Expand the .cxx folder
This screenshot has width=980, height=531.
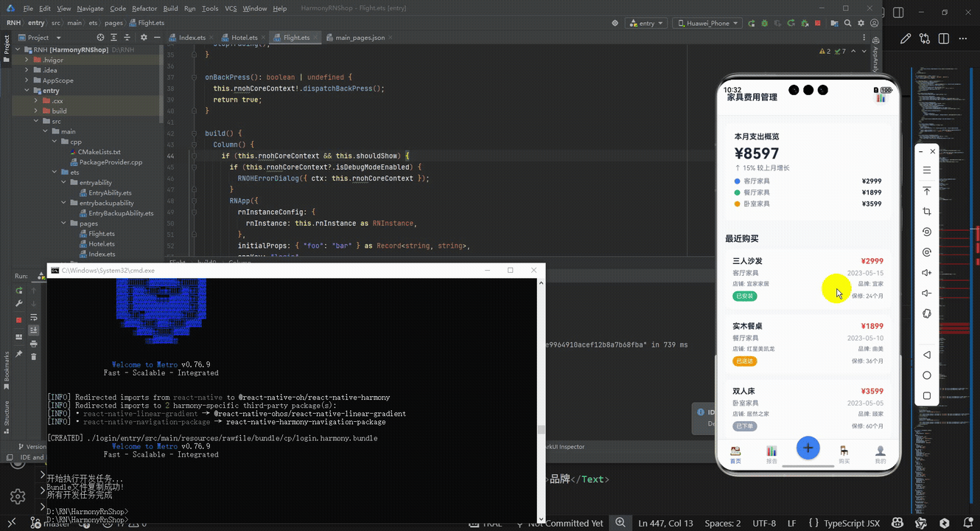pyautogui.click(x=36, y=101)
